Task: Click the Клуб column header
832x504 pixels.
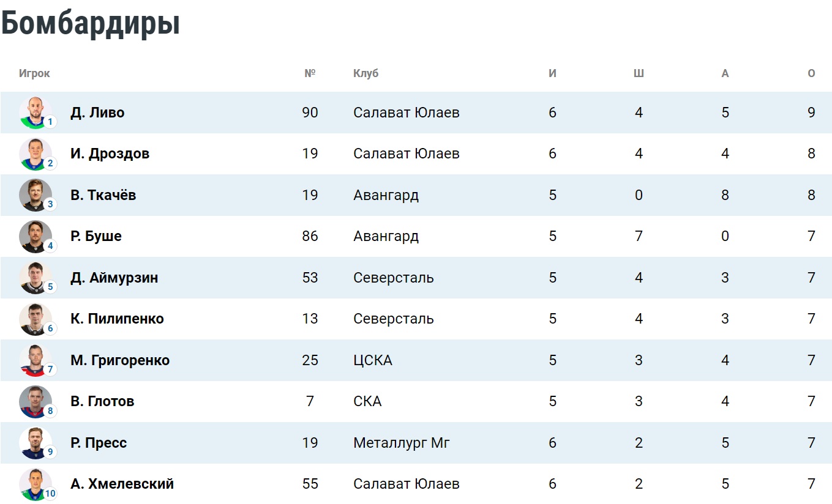Action: click(365, 73)
